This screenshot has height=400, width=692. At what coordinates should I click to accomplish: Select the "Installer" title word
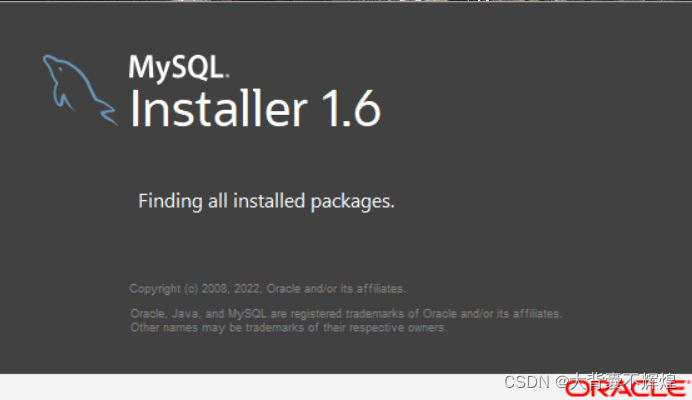click(x=218, y=108)
